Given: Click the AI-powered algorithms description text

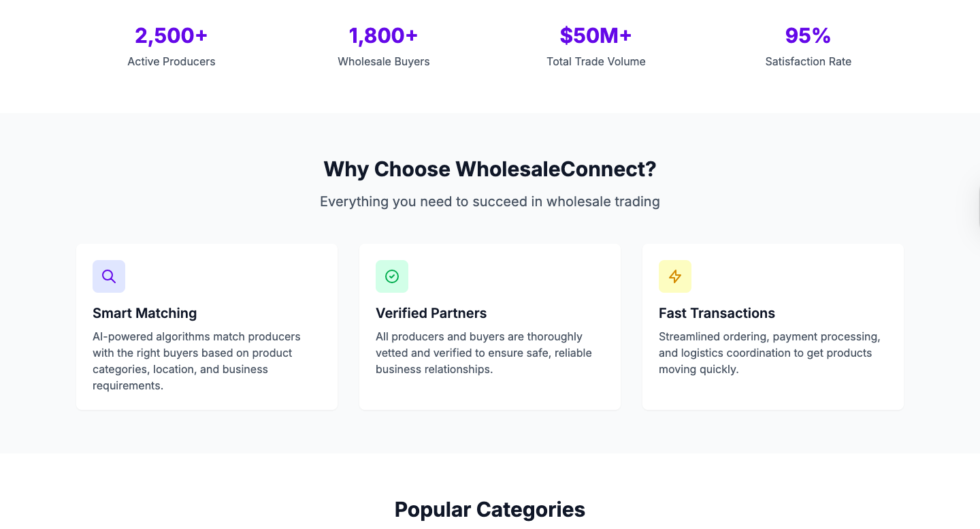Looking at the screenshot, I should click(197, 361).
